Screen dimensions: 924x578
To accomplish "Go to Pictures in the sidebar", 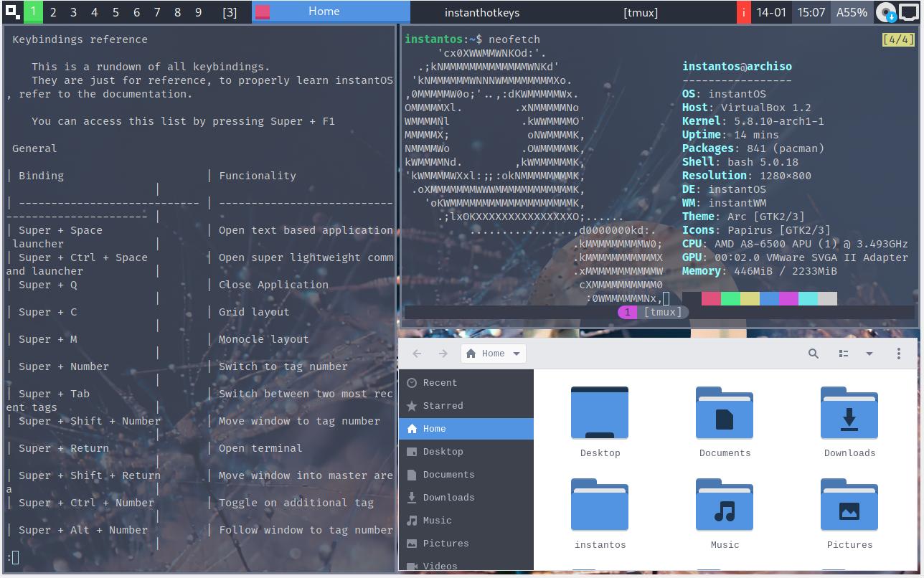I will 466,544.
